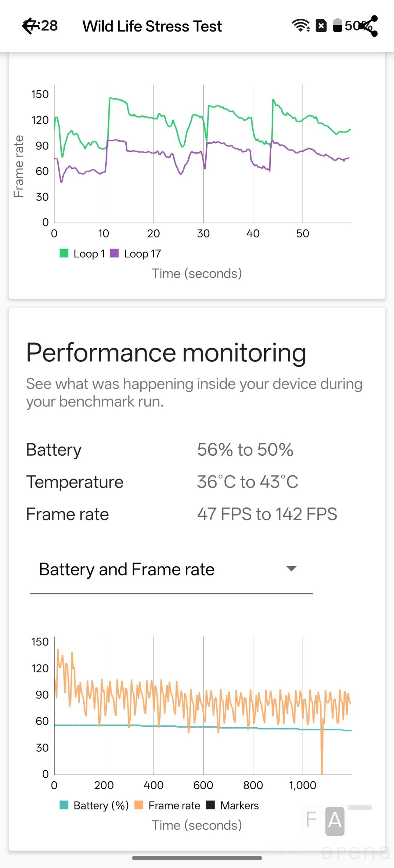This screenshot has height=868, width=394.
Task: Tap the gray 'A' watermark icon
Action: [x=335, y=821]
